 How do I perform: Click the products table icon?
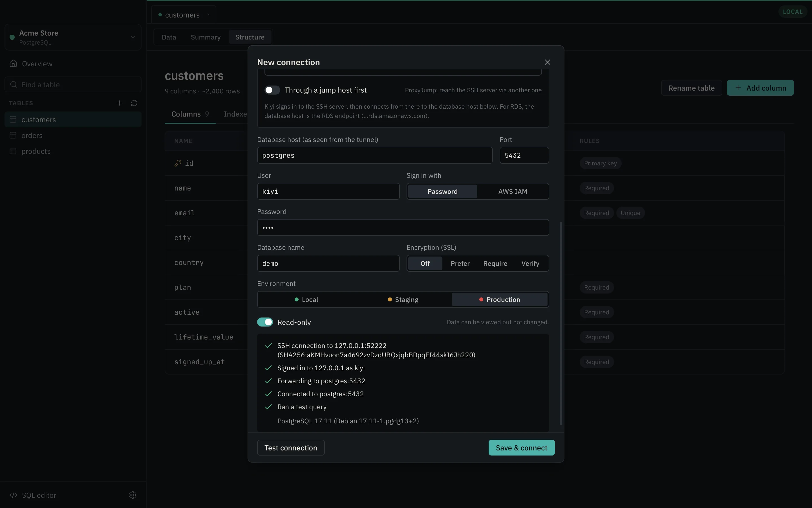tap(13, 151)
